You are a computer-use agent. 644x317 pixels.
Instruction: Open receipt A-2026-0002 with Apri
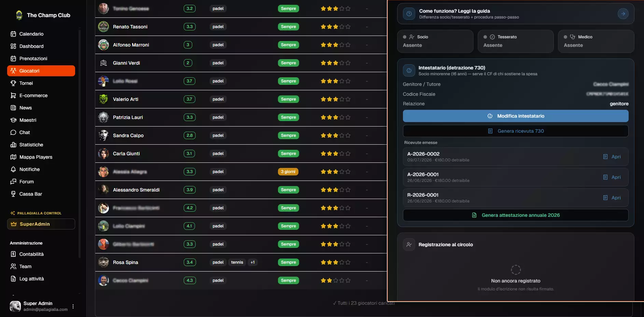tap(612, 157)
